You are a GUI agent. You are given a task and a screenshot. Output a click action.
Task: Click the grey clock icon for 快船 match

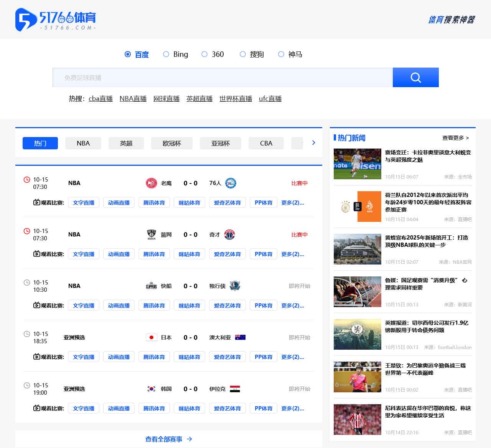(x=27, y=283)
